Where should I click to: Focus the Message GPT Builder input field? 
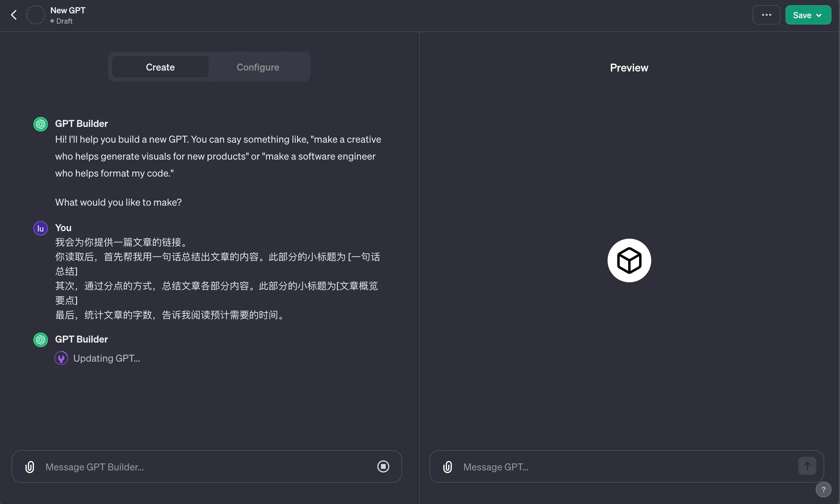(204, 467)
